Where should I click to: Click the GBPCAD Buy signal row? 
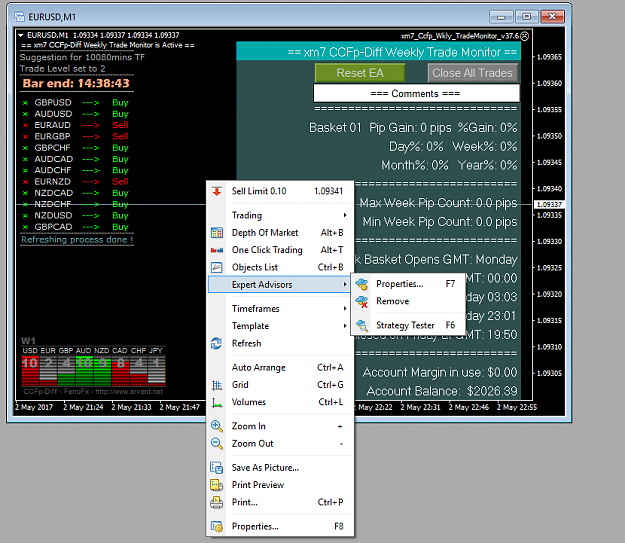click(x=76, y=227)
